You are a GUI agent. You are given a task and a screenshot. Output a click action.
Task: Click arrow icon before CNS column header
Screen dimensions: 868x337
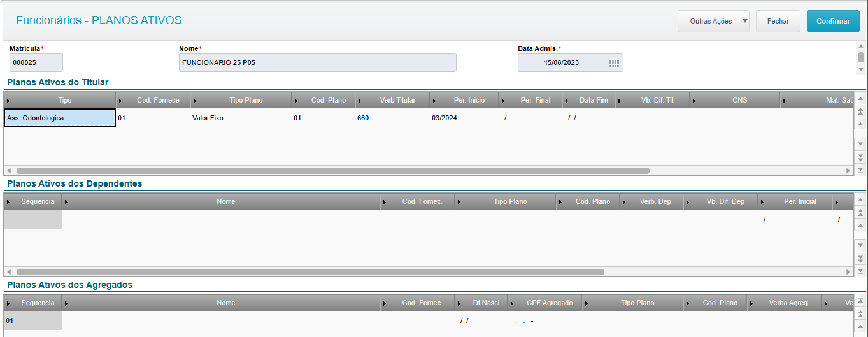click(x=694, y=101)
